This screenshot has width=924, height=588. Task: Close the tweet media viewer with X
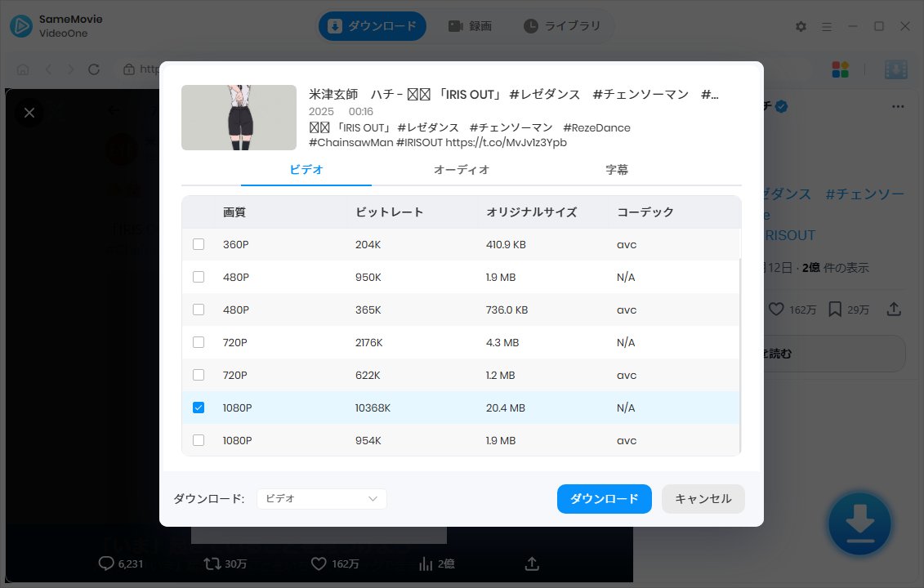[29, 113]
